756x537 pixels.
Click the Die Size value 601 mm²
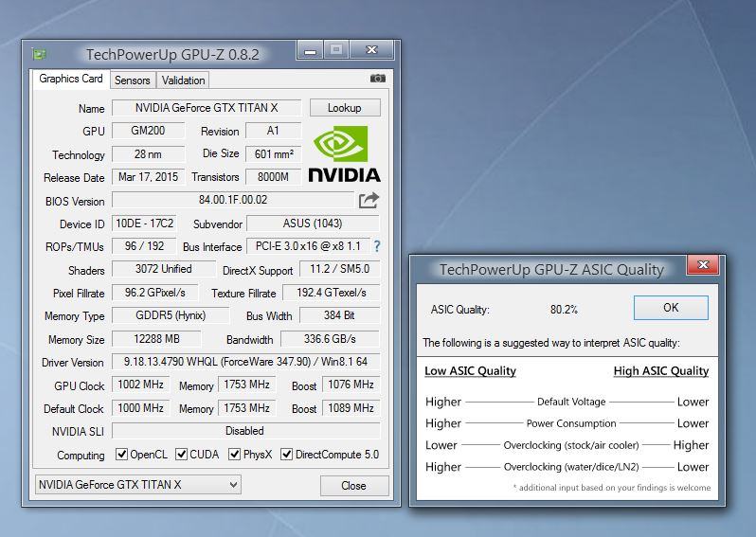(274, 154)
